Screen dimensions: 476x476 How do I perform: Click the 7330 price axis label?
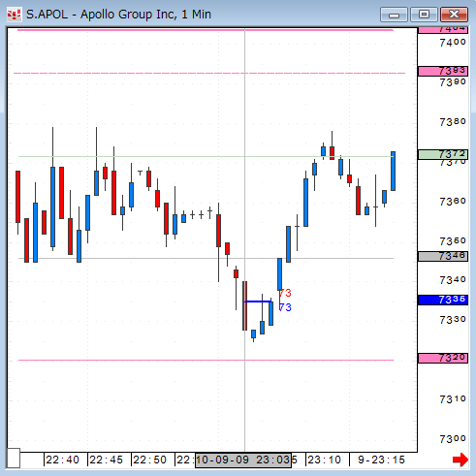(453, 320)
